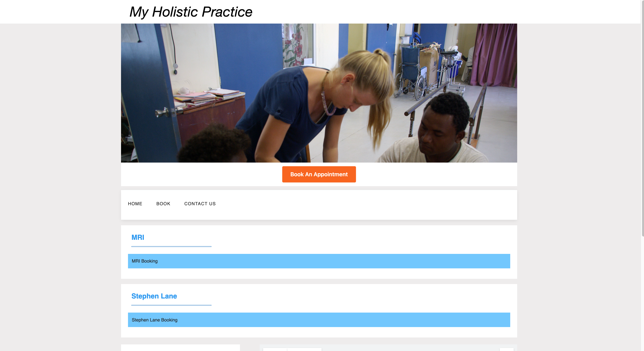Click the blue underline below MRI heading
The width and height of the screenshot is (644, 351).
point(171,247)
